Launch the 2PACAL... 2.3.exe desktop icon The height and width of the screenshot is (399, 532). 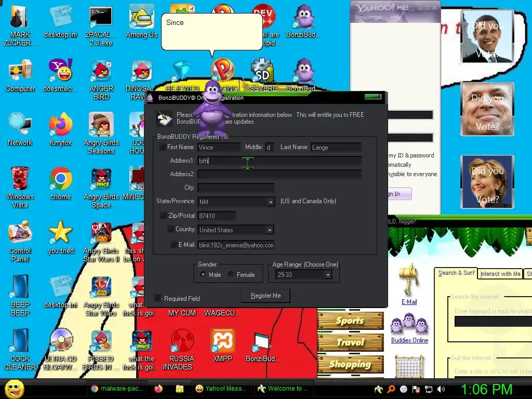point(101,25)
